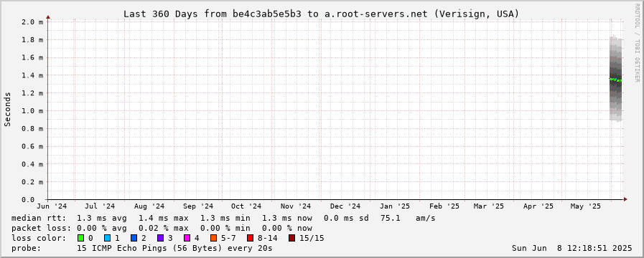Click the green loss color 0 swatch

coord(80,238)
